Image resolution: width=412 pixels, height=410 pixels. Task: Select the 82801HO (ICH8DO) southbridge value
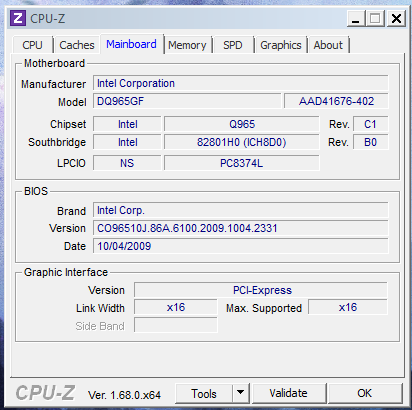(x=242, y=142)
